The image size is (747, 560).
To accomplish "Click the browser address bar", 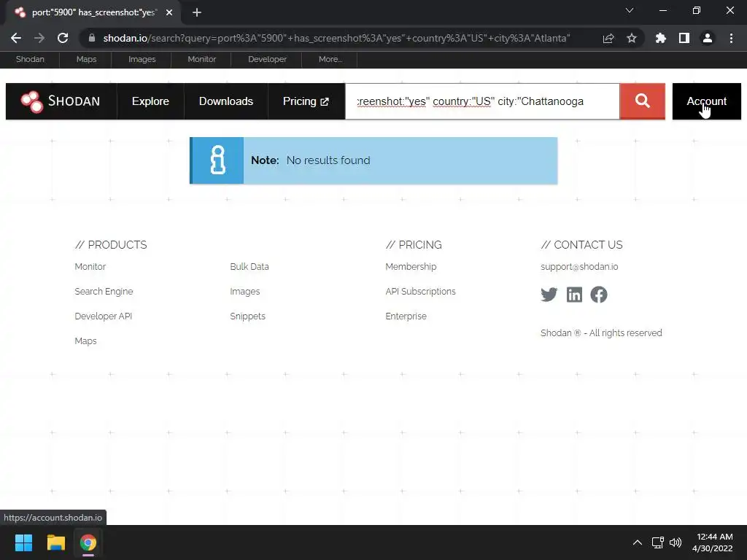I will pyautogui.click(x=336, y=38).
